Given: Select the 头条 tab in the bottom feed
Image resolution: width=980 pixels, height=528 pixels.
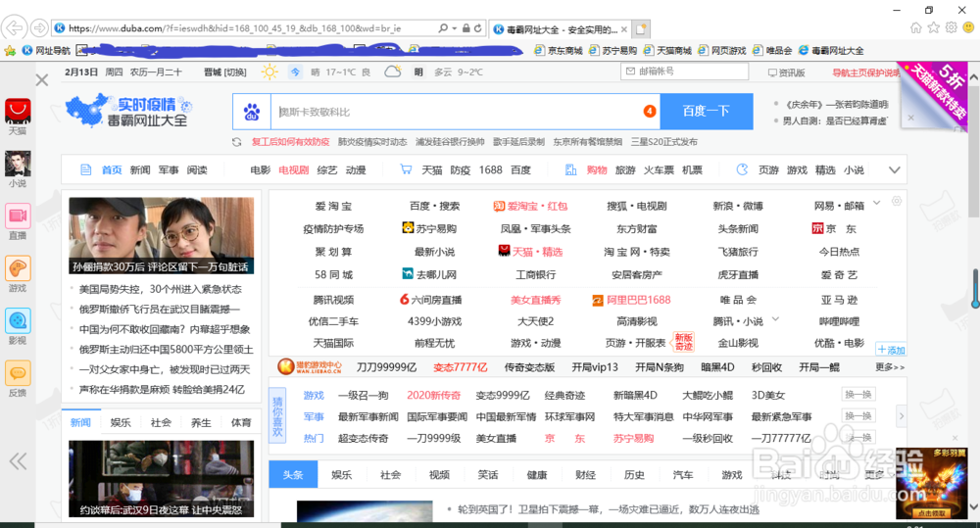Looking at the screenshot, I should point(293,474).
